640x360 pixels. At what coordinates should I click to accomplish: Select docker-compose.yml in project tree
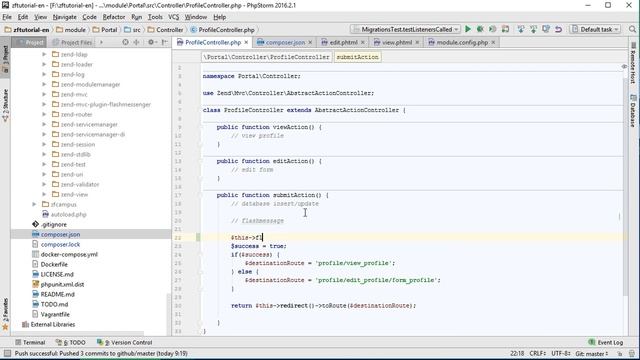pyautogui.click(x=69, y=254)
